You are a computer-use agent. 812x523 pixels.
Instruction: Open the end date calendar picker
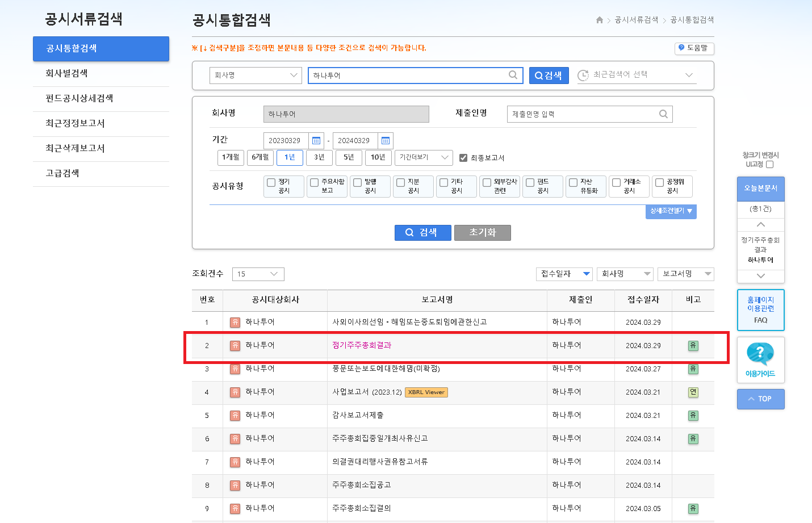tap(386, 141)
